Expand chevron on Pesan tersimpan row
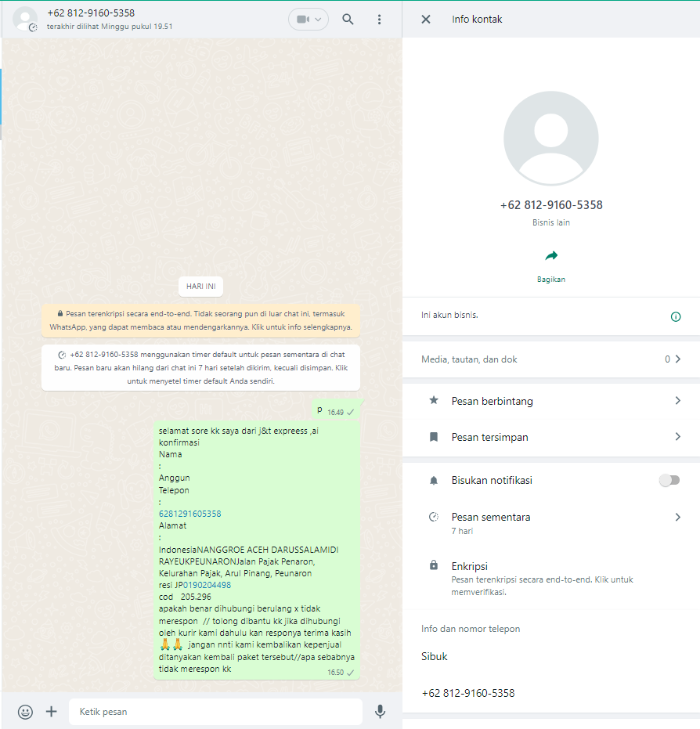This screenshot has height=729, width=700. pyautogui.click(x=678, y=437)
